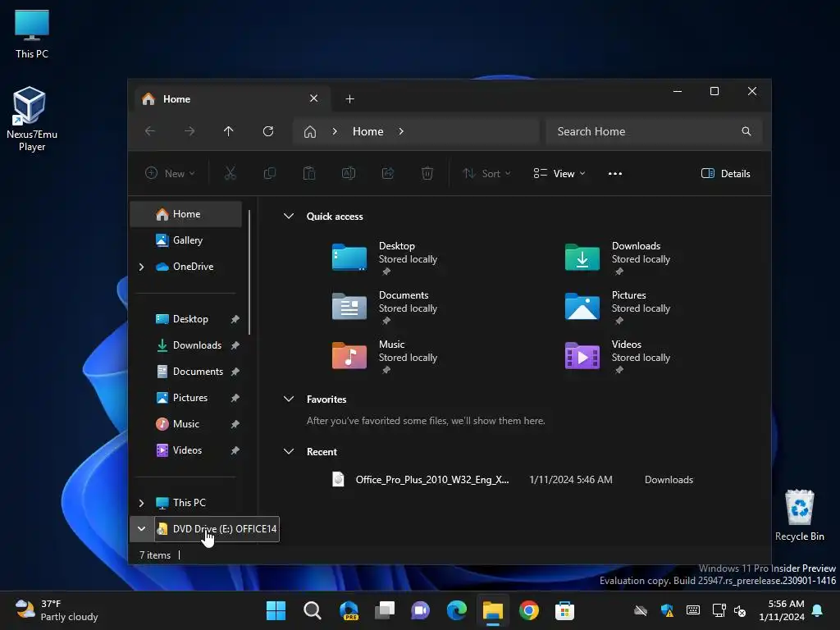
Task: Go up one folder level
Action: 228,131
